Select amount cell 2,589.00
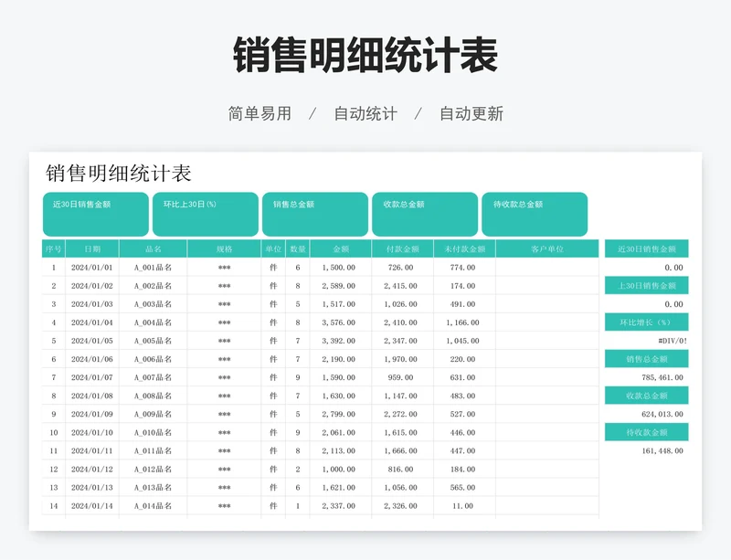 (339, 286)
